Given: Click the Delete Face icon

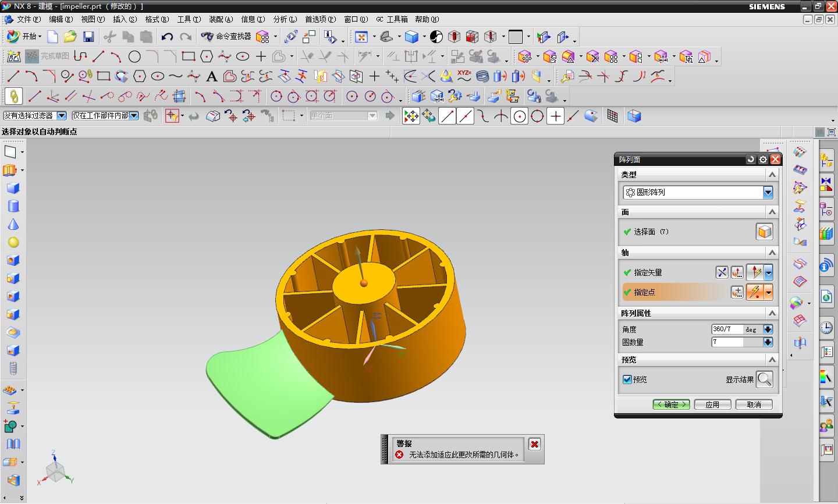Looking at the screenshot, I should click(x=593, y=56).
